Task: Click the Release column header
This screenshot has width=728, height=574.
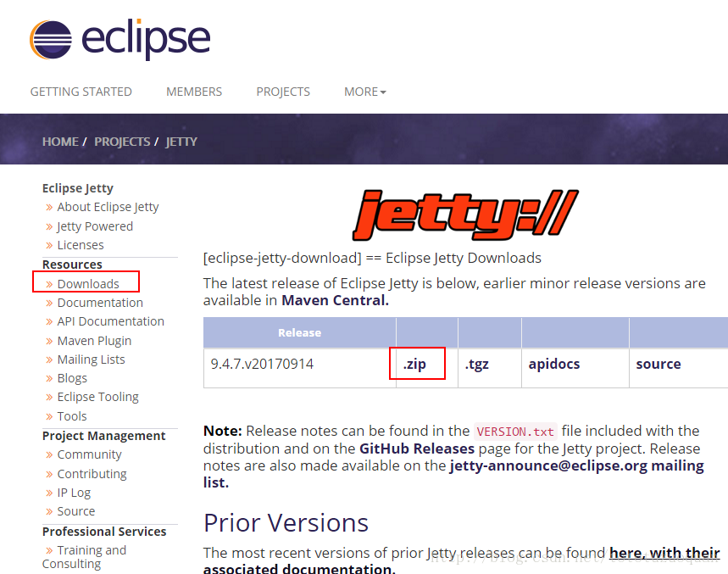Action: (299, 332)
